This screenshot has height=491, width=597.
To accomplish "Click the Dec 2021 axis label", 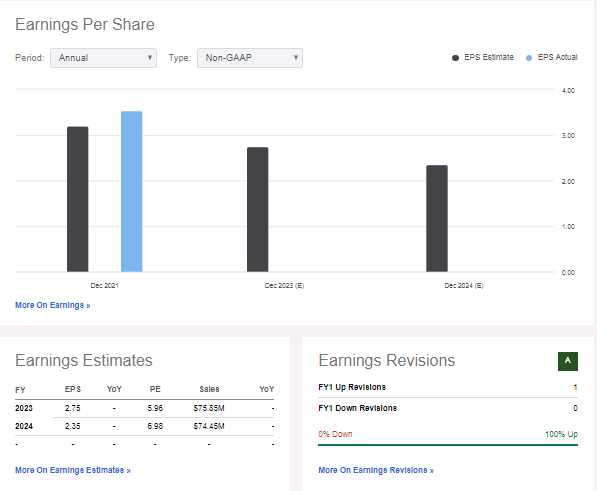I will pyautogui.click(x=105, y=285).
